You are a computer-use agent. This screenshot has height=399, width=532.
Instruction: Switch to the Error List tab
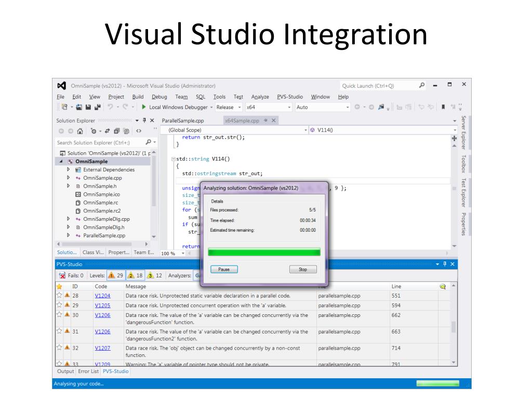(88, 371)
